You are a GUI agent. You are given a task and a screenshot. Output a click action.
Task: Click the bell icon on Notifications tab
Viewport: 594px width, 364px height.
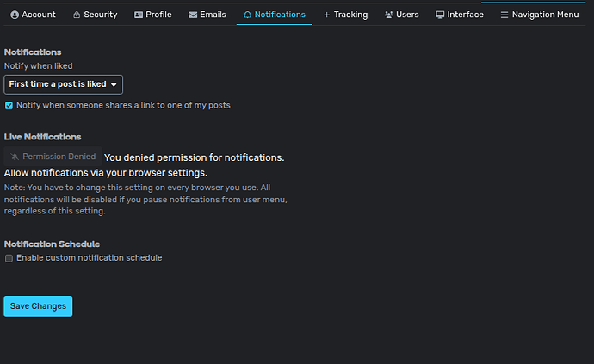pos(248,15)
